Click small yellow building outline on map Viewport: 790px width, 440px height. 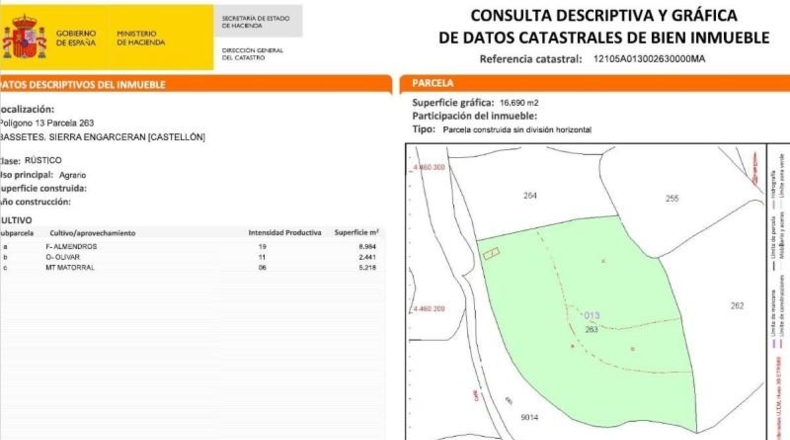click(491, 254)
